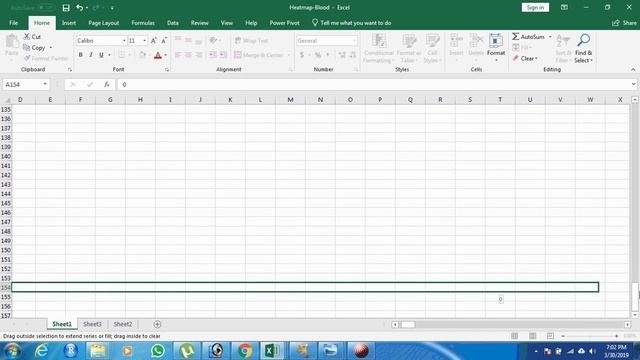Switch to the Sheet3 worksheet tab
640x360 pixels.
coord(92,324)
